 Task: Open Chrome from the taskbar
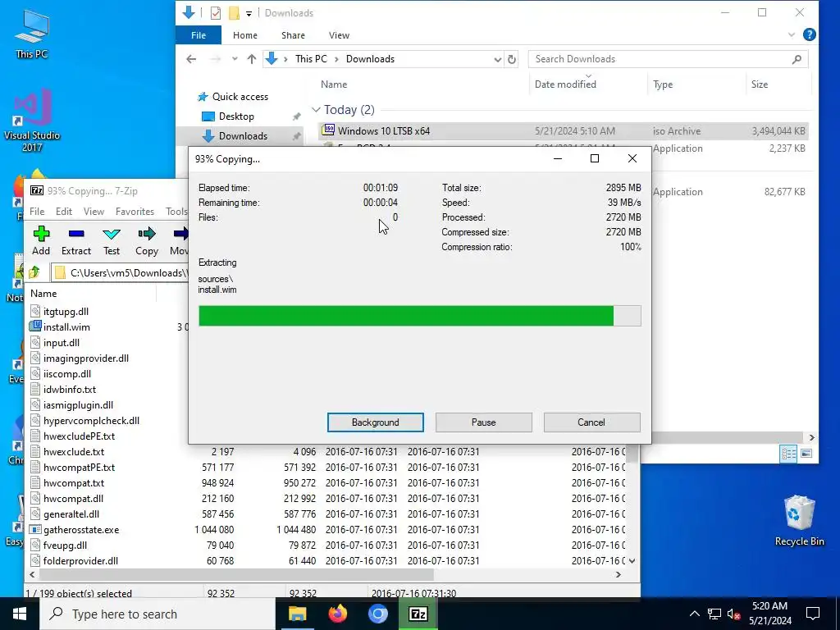(377, 614)
